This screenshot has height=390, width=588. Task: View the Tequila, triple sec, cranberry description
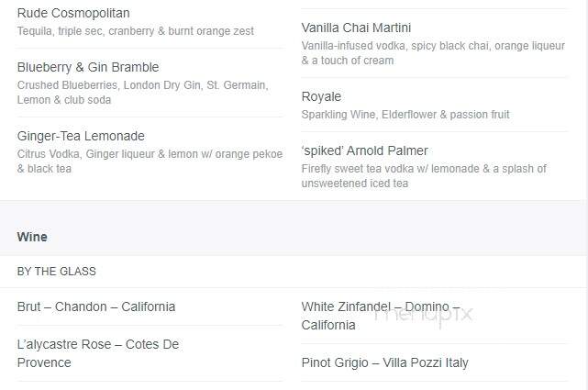click(136, 31)
